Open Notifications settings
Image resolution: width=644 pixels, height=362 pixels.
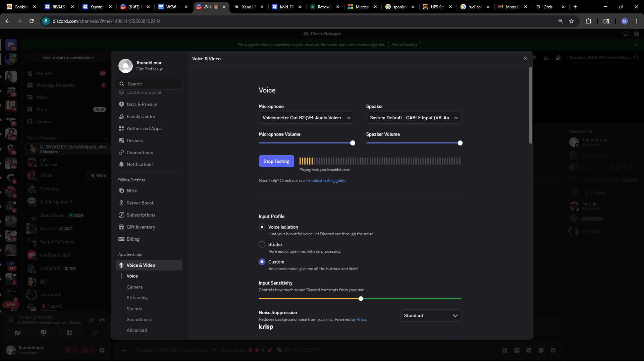[149, 164]
